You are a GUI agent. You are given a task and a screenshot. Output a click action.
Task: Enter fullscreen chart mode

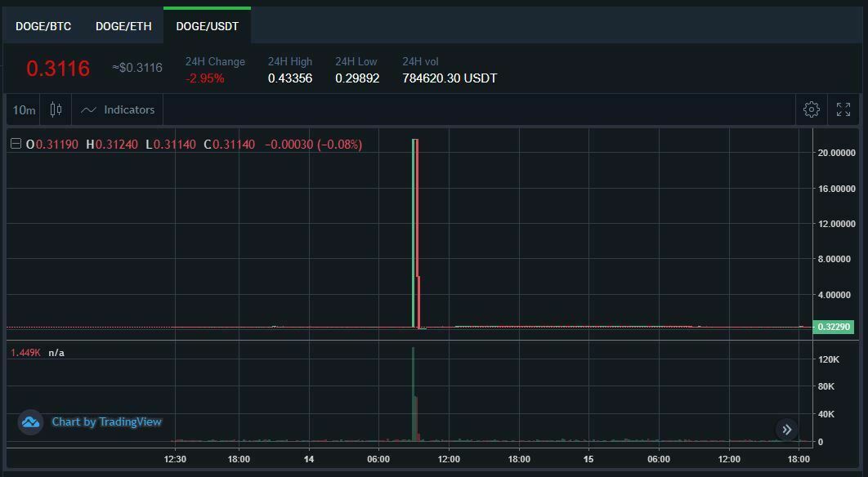point(843,109)
